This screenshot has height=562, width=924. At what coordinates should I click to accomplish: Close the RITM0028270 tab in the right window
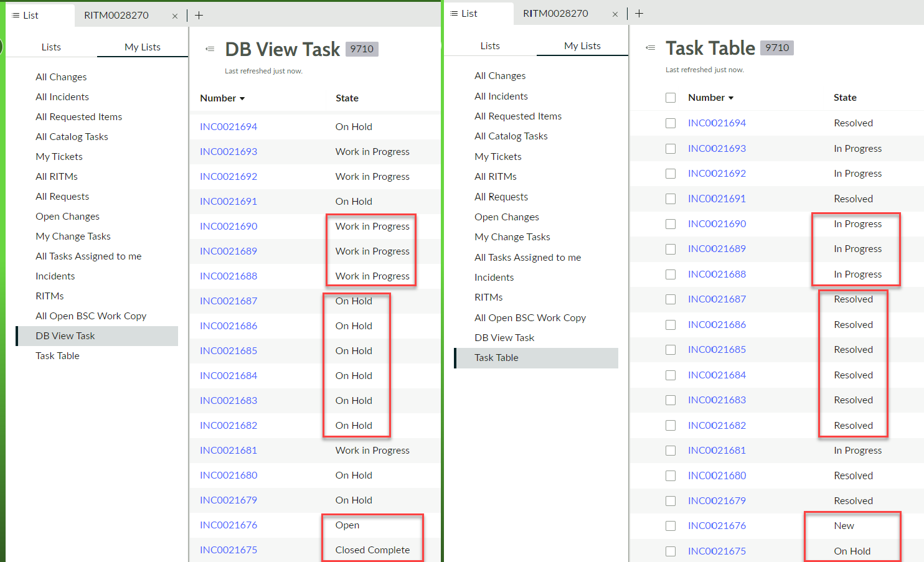[615, 14]
